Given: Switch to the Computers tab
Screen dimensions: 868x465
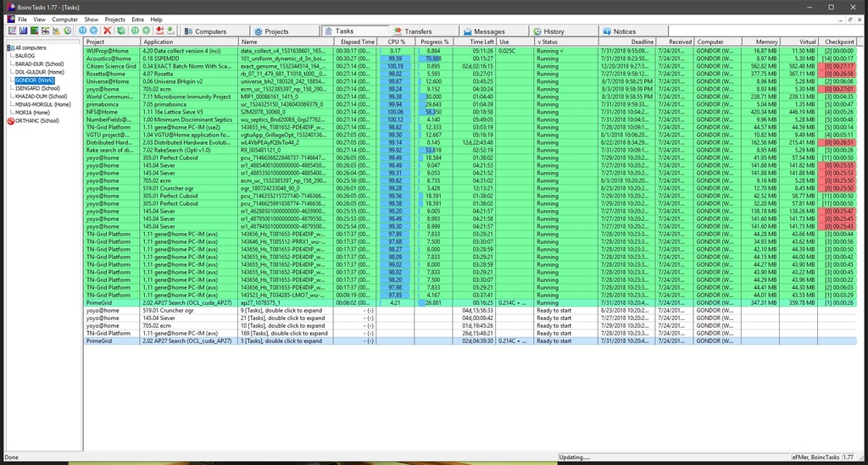Looking at the screenshot, I should (214, 31).
